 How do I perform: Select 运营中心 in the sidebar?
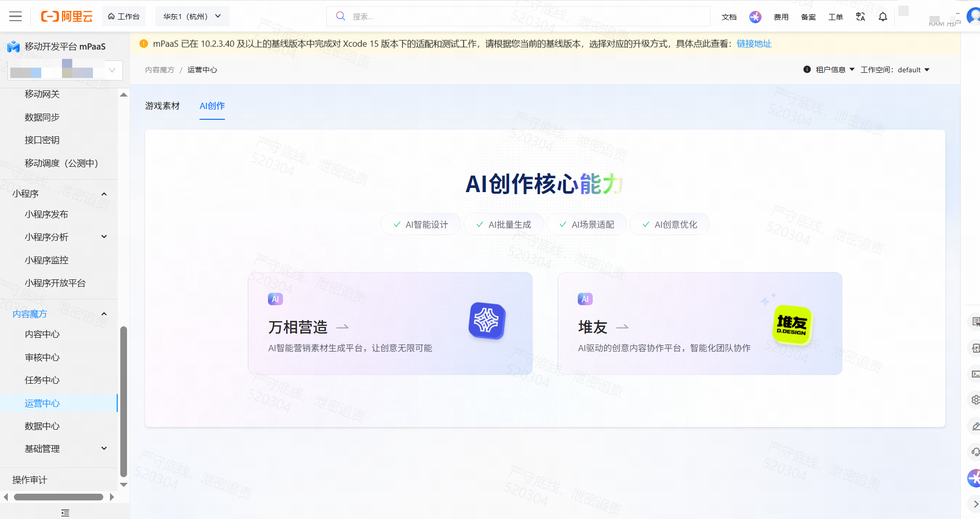point(42,403)
